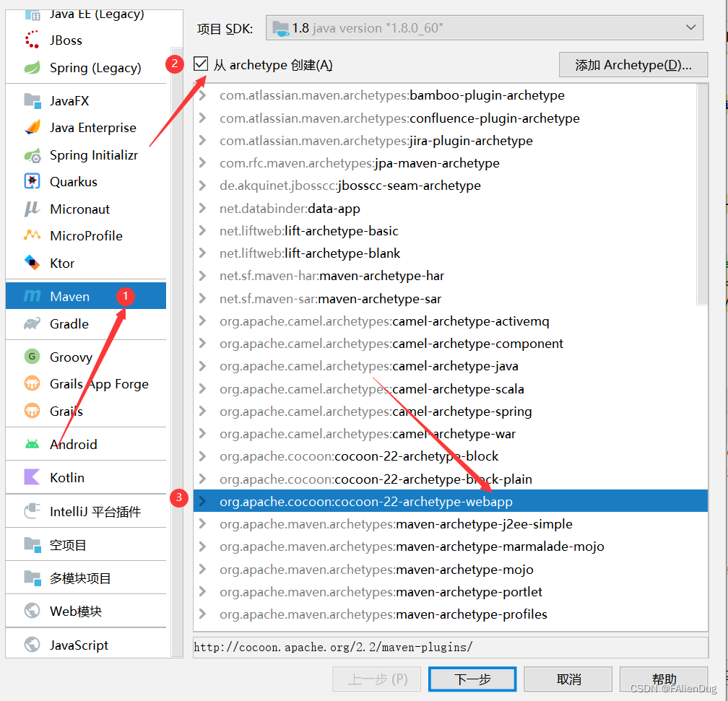Select camel-archetype-scala row

pyautogui.click(x=451, y=388)
